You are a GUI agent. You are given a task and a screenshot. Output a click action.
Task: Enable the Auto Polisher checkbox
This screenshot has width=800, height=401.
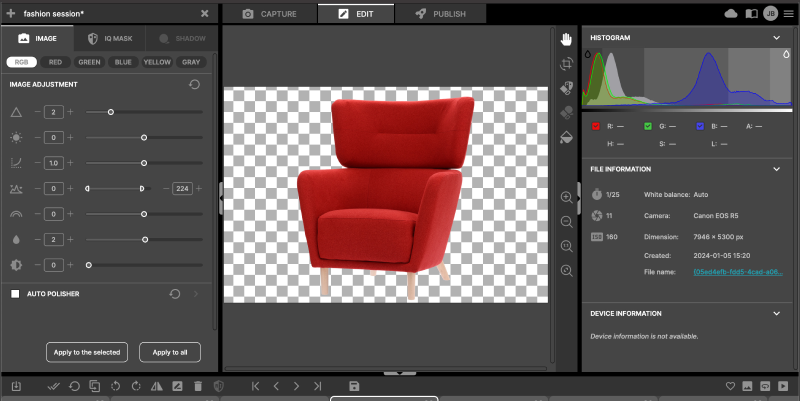pyautogui.click(x=15, y=294)
